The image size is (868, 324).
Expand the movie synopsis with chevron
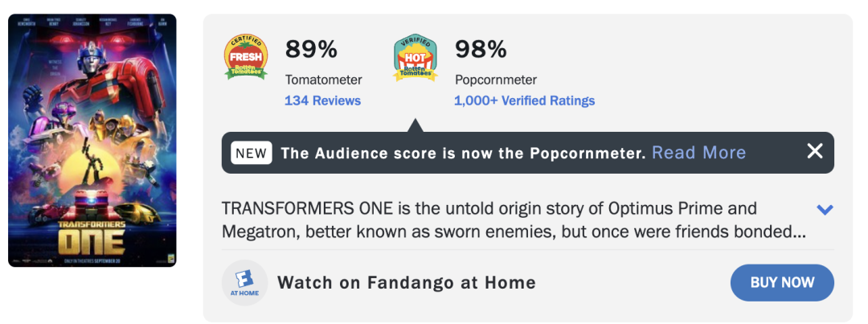(825, 210)
